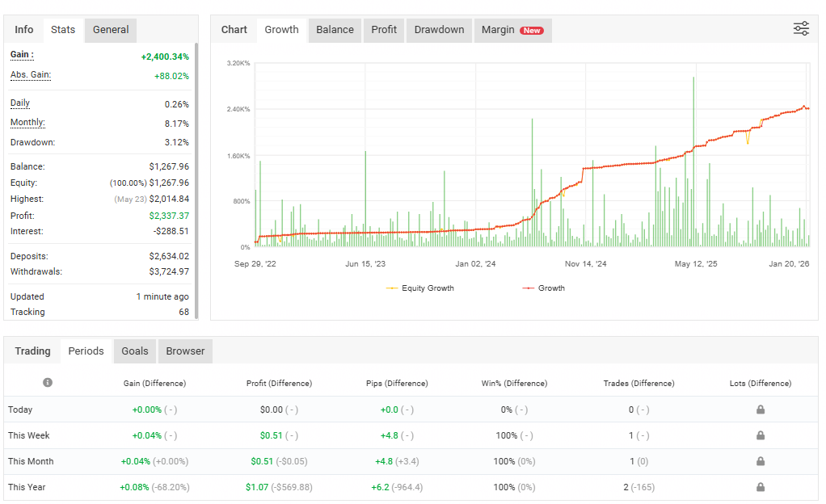Switch to the Balance chart tab
The image size is (826, 504).
point(335,30)
